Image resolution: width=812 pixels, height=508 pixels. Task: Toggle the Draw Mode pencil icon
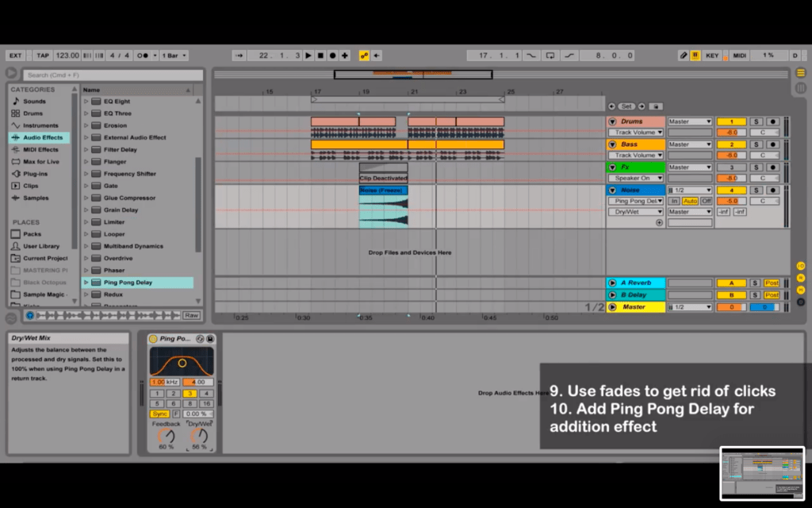point(683,56)
